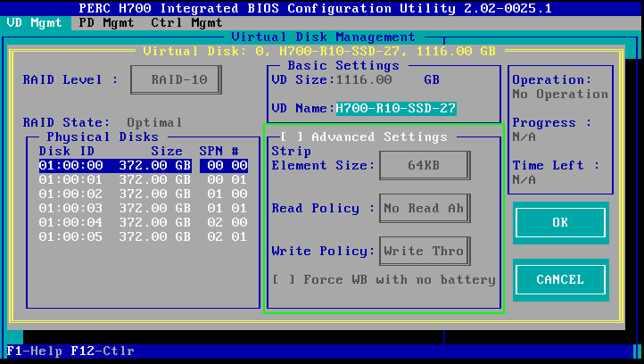Click the No Operation status text
Screen dimensions: 644x364
(x=560, y=94)
